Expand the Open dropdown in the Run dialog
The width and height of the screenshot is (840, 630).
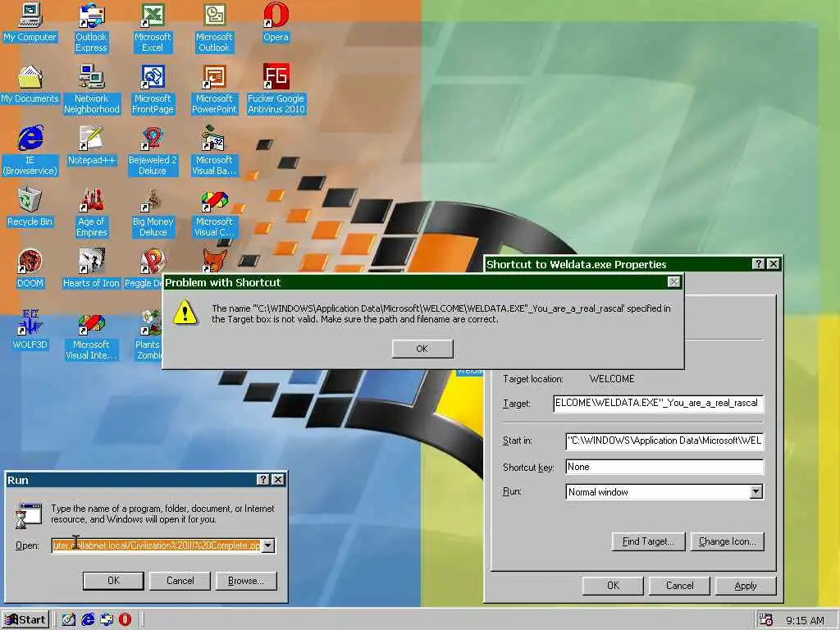pos(268,546)
